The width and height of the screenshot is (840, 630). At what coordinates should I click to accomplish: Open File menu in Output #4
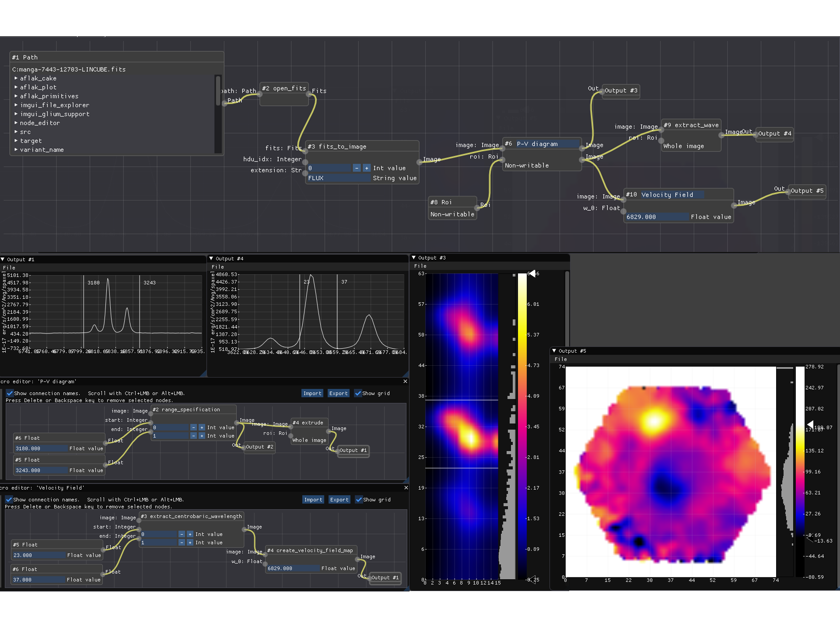point(217,267)
